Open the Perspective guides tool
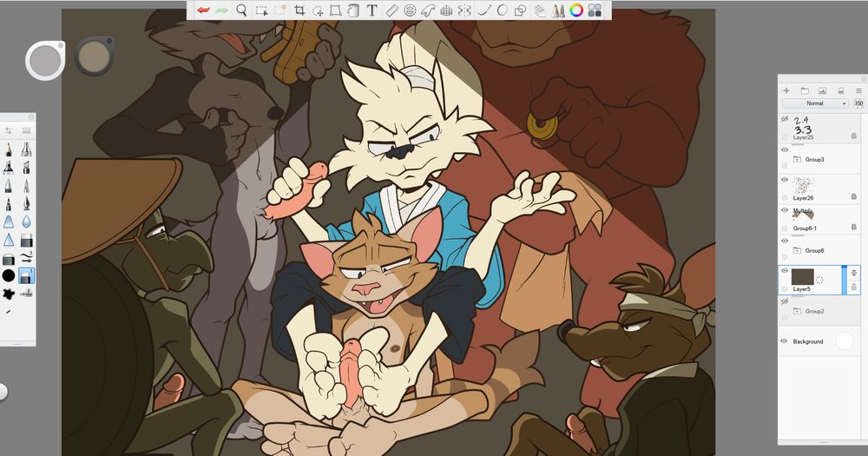The width and height of the screenshot is (868, 456). [446, 10]
